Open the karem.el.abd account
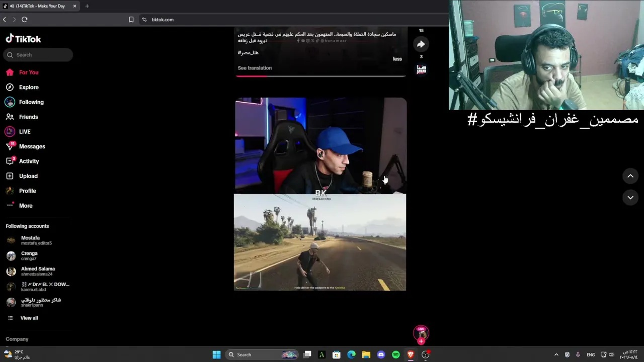This screenshot has height=362, width=644. [x=38, y=287]
